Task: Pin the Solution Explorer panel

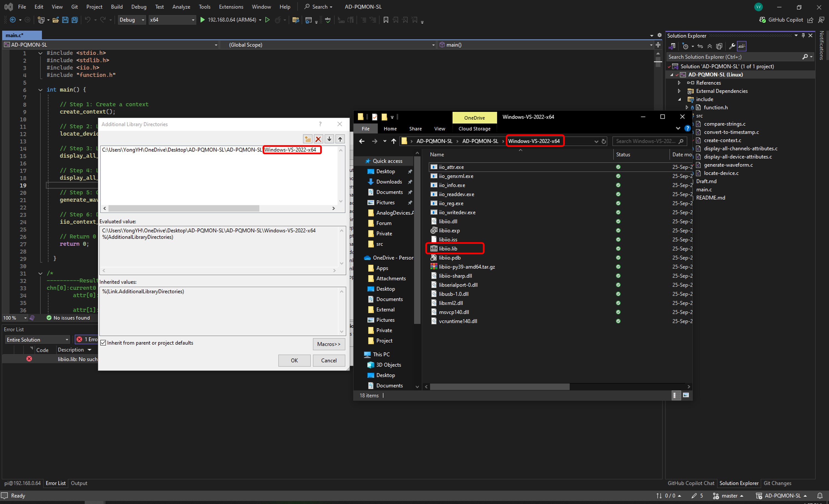Action: point(803,36)
